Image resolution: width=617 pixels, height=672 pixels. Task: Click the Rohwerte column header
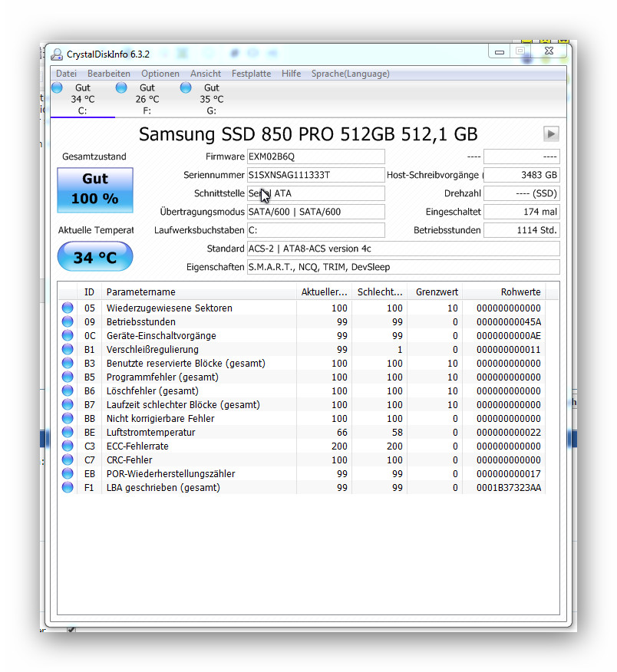click(503, 292)
